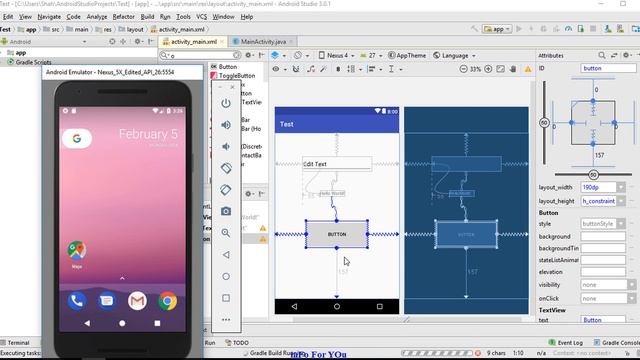Adjust horizontal bias slider handle
Viewport: 640px width, 360px height.
click(593, 175)
